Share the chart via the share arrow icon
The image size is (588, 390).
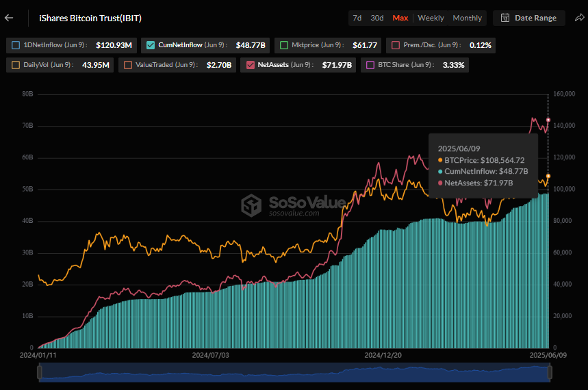pyautogui.click(x=579, y=18)
